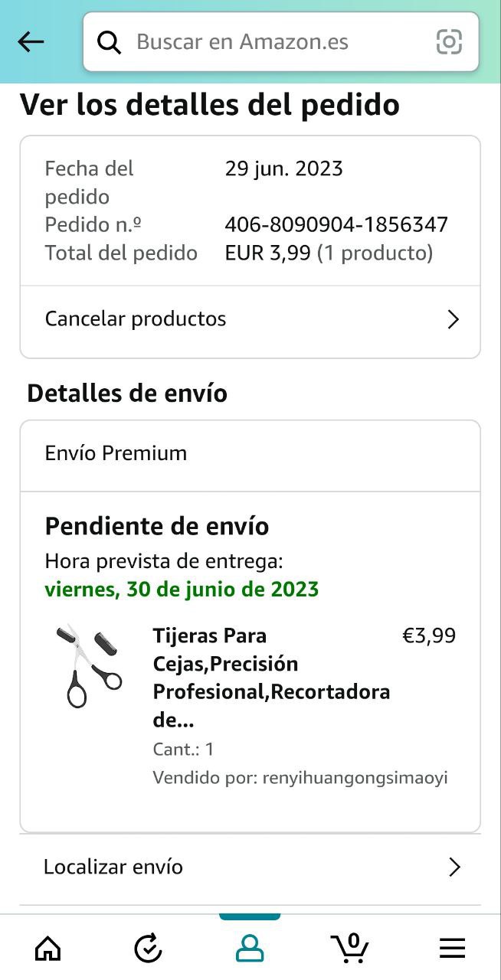Tap the €3,99 product price

(429, 635)
